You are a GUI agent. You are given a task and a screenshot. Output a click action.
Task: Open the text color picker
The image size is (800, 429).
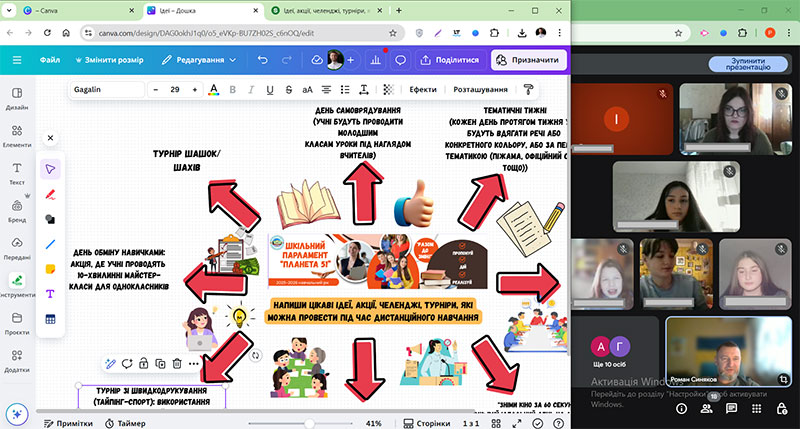pyautogui.click(x=213, y=90)
